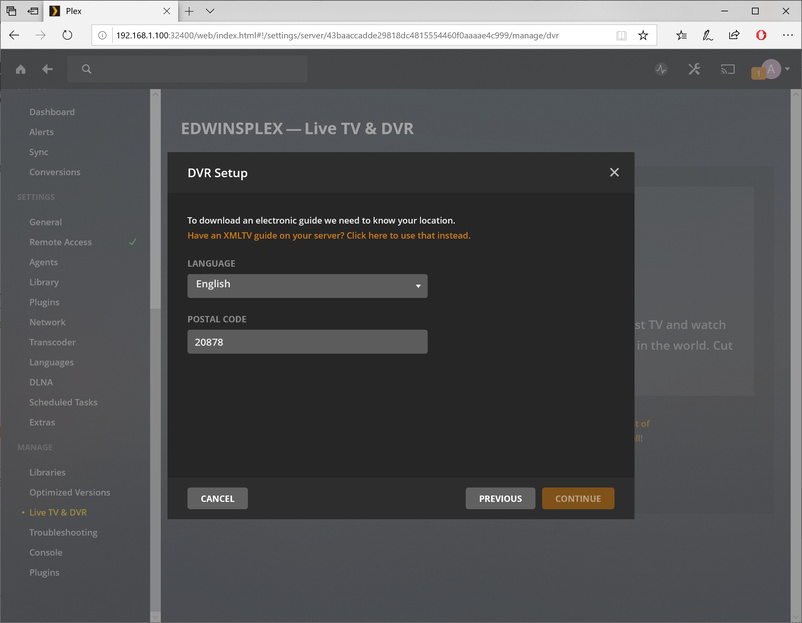Image resolution: width=802 pixels, height=623 pixels.
Task: Open the Language dropdown
Action: click(x=307, y=285)
